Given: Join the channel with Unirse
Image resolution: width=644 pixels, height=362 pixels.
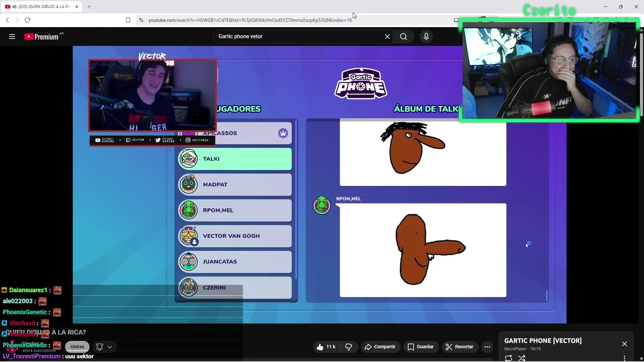Looking at the screenshot, I should pos(77,346).
